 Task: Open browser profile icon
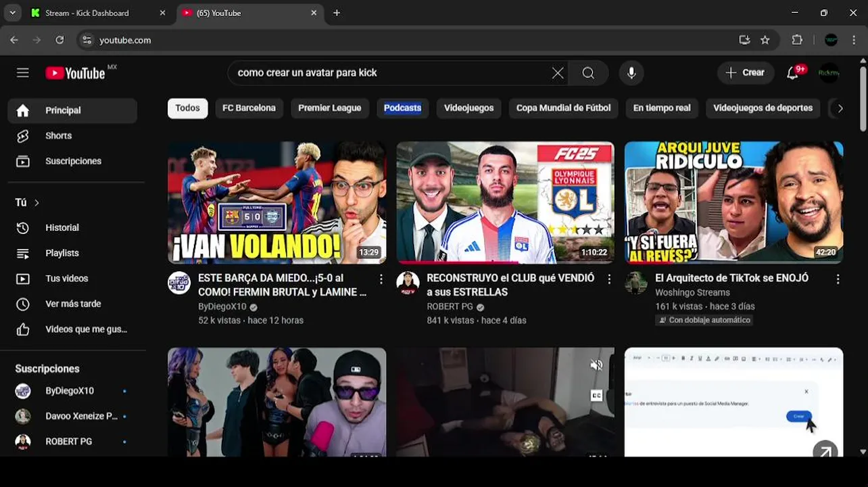(831, 40)
